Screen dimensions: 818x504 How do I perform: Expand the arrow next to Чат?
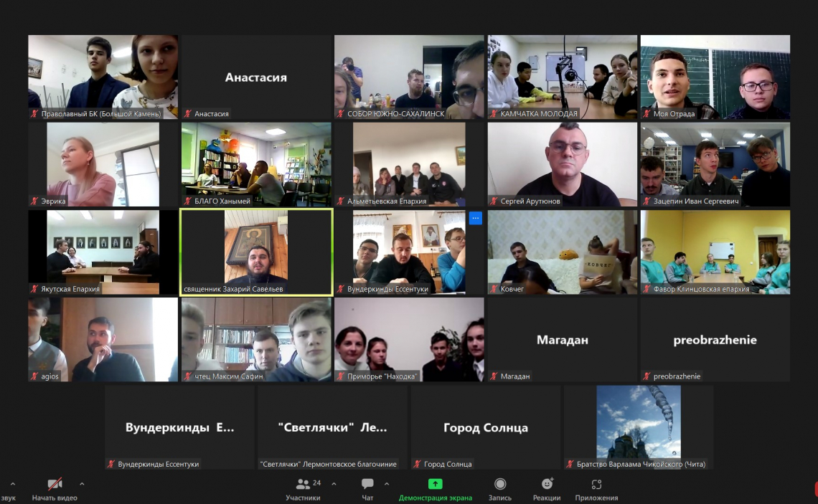387,484
